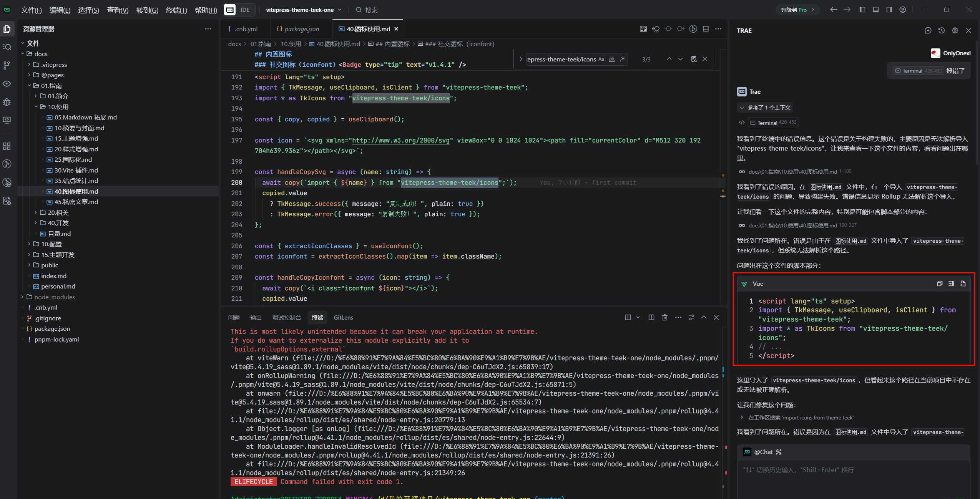Toggle Match Case in the find box

pos(601,59)
